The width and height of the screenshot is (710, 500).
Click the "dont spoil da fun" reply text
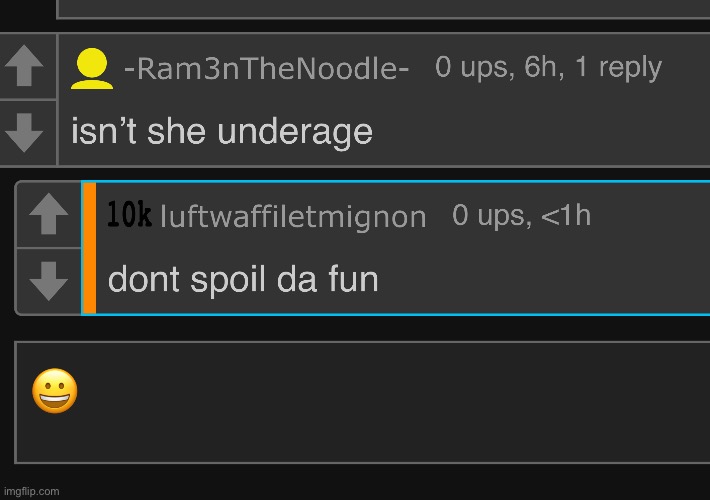pyautogui.click(x=243, y=279)
